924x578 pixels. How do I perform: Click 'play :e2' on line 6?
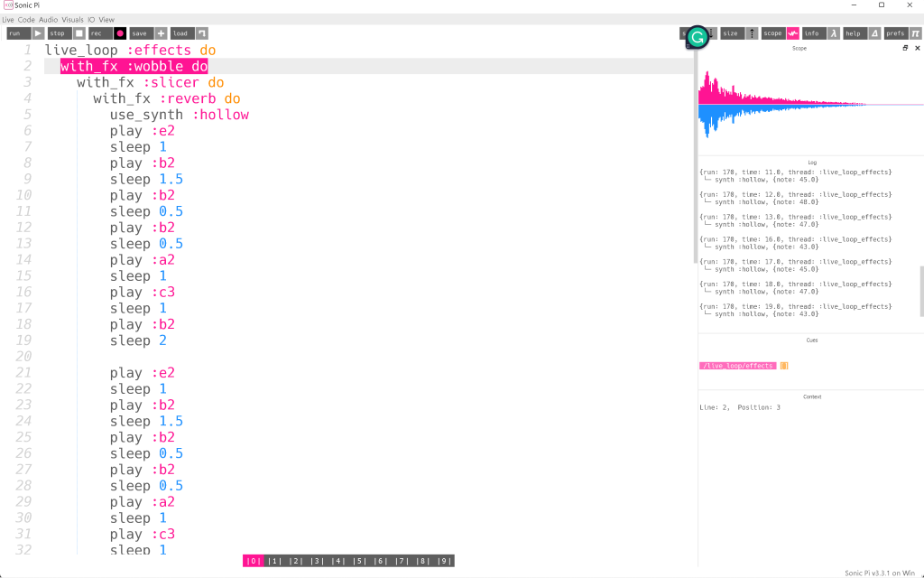pos(142,131)
